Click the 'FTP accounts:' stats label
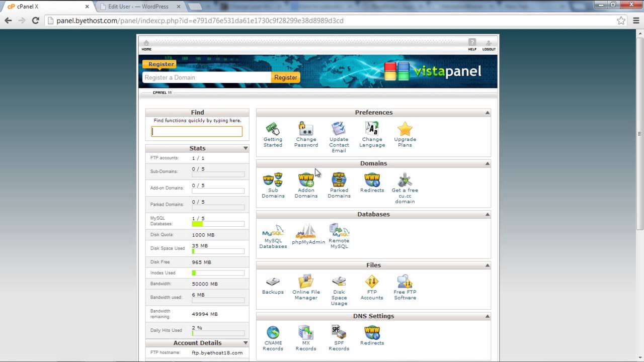Screen dimensions: 644x362 point(165,158)
